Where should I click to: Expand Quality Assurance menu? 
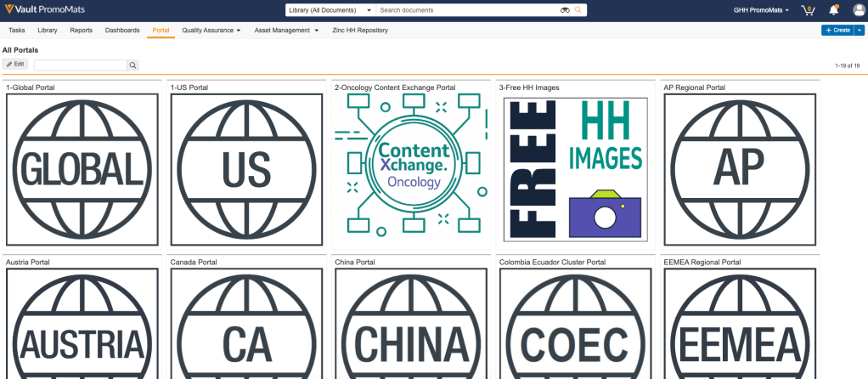tap(211, 31)
